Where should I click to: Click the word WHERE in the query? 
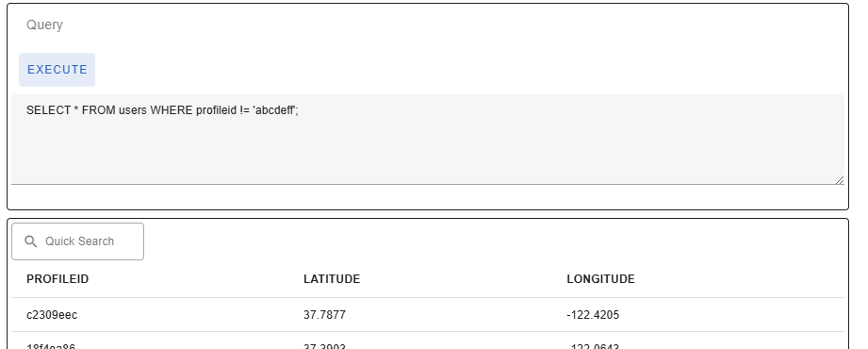172,110
